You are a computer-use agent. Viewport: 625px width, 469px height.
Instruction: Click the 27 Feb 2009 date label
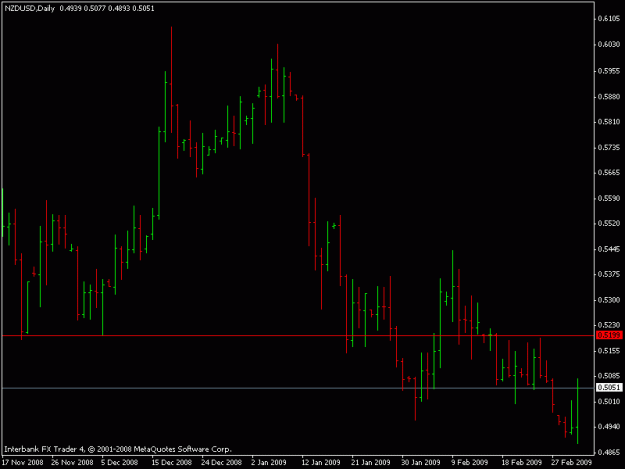click(571, 462)
